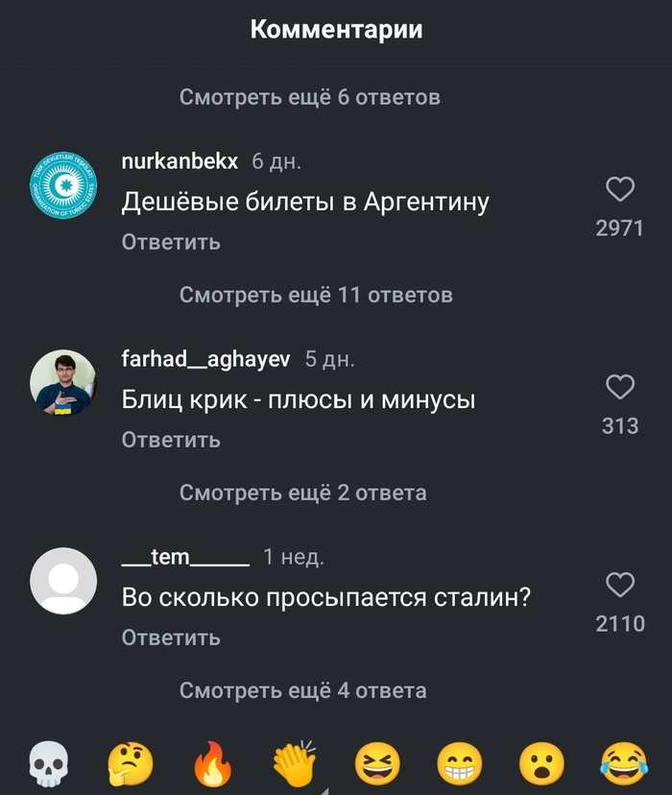Like farhad__aghayev's comment with the heart
The height and width of the screenshot is (795, 672).
(620, 387)
